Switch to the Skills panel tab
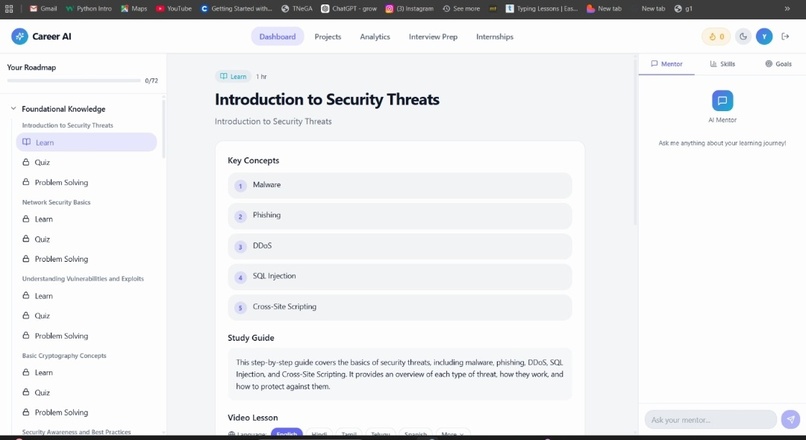 722,64
